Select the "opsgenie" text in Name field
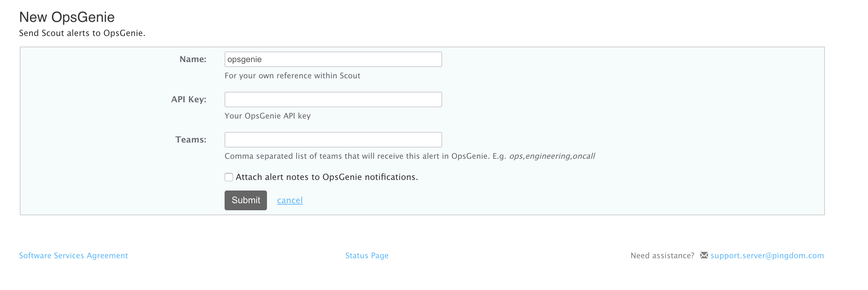Image resolution: width=868 pixels, height=290 pixels. pyautogui.click(x=244, y=59)
